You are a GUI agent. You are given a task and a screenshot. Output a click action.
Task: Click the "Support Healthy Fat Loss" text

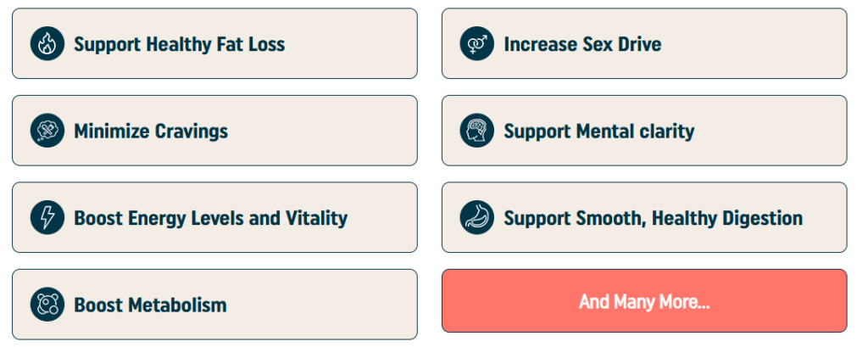(x=180, y=44)
